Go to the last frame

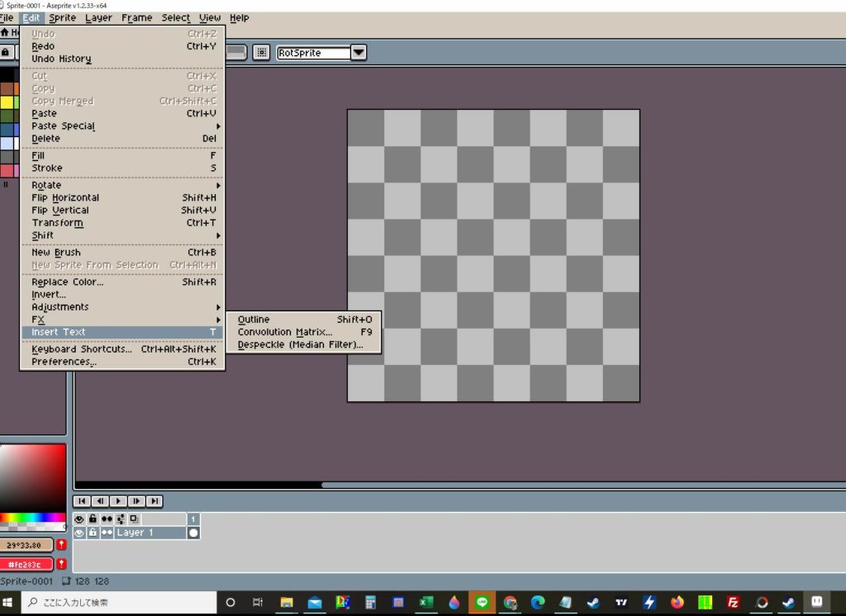click(154, 501)
